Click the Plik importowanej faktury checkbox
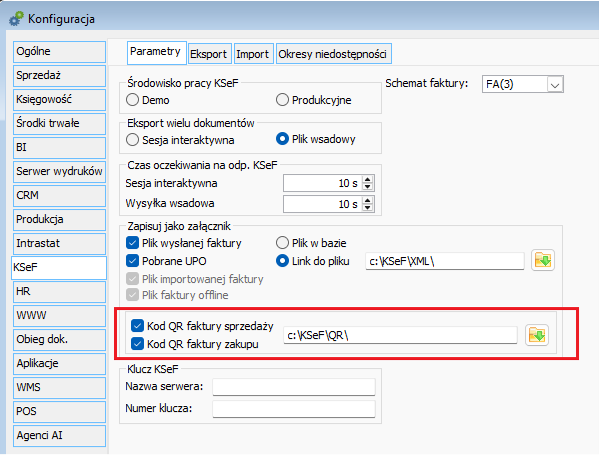The width and height of the screenshot is (599, 455). point(132,279)
